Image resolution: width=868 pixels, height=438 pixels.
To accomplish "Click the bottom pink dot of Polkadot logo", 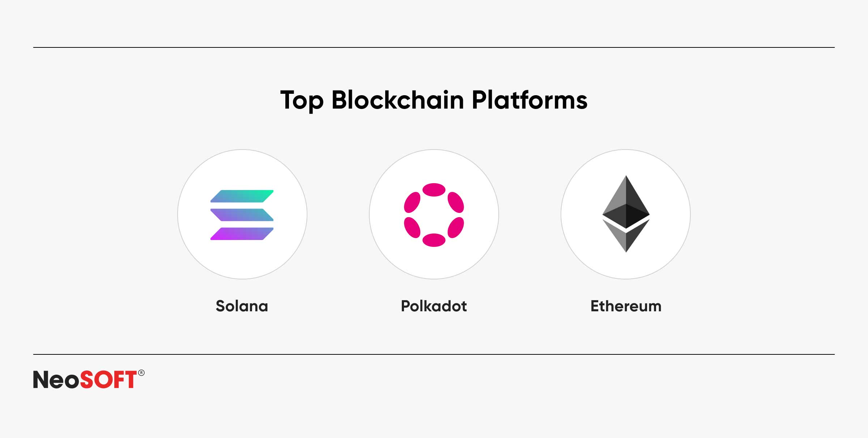I will click(434, 240).
